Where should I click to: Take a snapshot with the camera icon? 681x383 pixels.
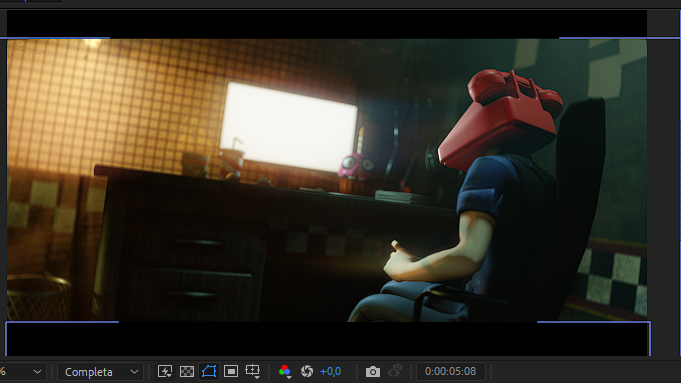pyautogui.click(x=373, y=372)
